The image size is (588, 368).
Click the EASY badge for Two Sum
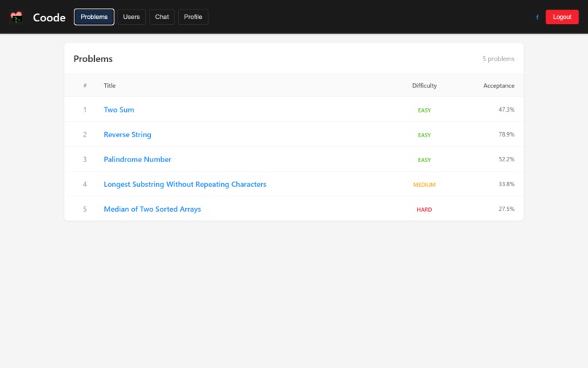coord(424,110)
